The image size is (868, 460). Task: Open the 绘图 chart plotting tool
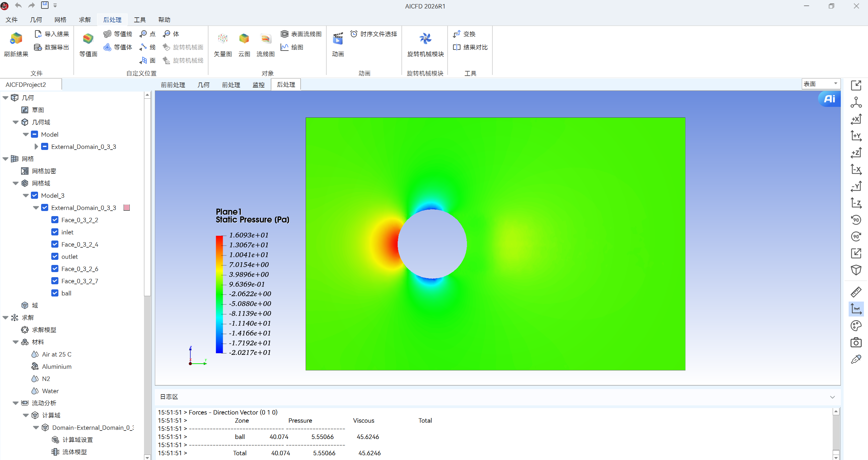pyautogui.click(x=292, y=47)
